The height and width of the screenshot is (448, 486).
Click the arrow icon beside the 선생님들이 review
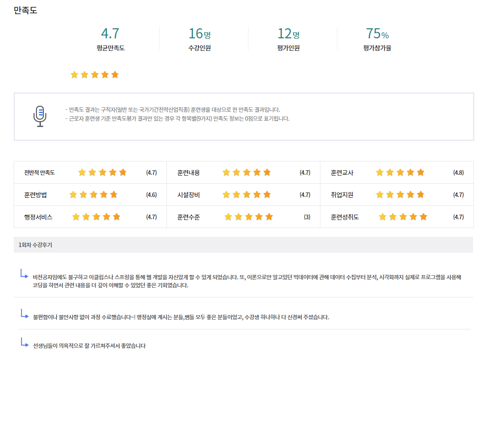pos(24,343)
